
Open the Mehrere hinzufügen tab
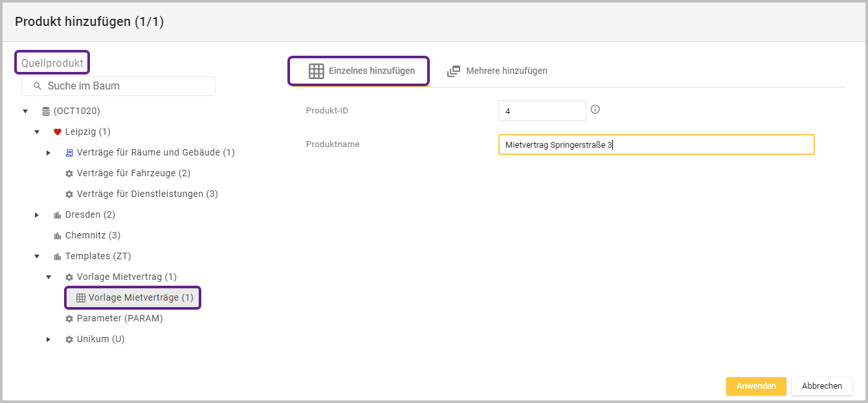pos(497,71)
